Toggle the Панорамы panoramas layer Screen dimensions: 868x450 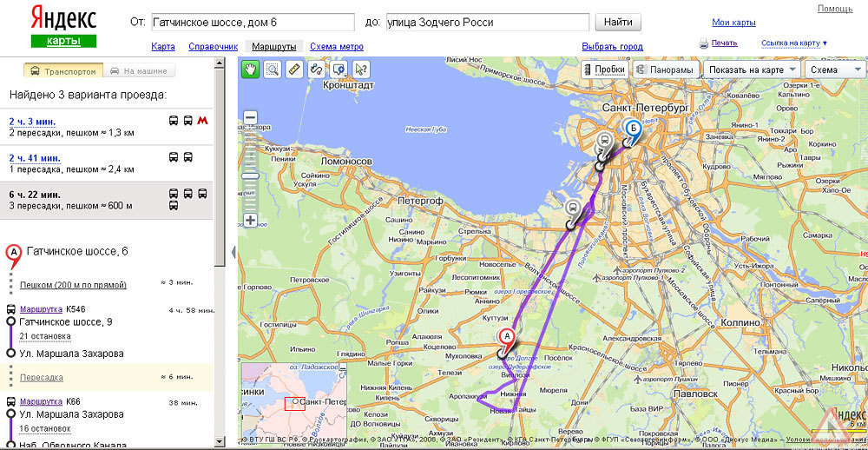pos(664,69)
